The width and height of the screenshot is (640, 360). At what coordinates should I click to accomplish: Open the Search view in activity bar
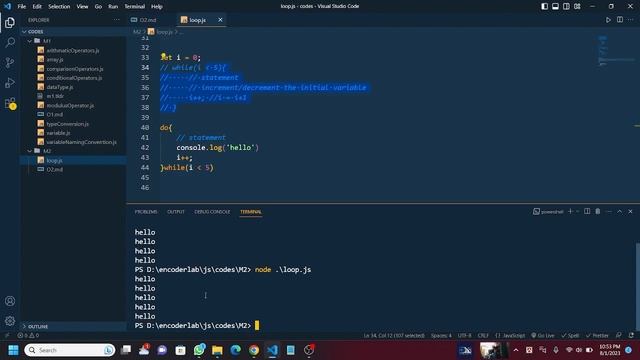pos(10,42)
